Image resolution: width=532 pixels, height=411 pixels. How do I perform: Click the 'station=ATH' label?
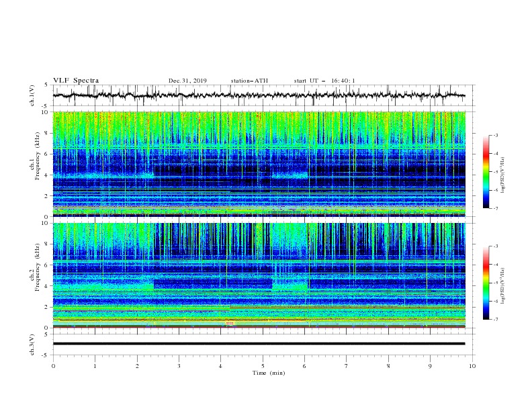point(249,81)
